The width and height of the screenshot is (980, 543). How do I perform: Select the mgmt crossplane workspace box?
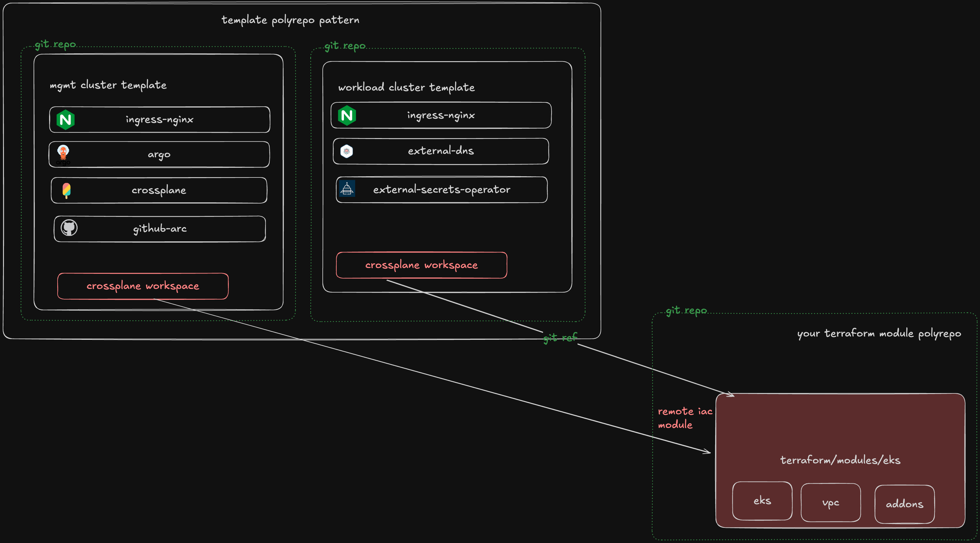tap(143, 286)
